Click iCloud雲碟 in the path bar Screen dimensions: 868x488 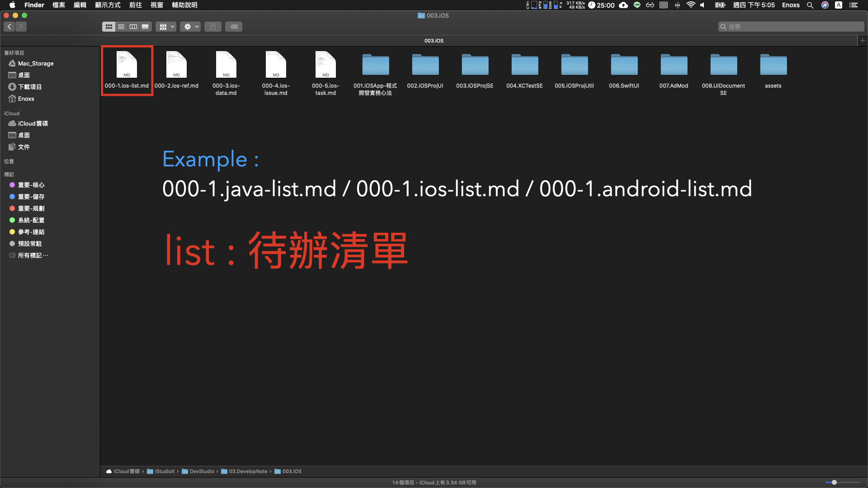tap(123, 471)
